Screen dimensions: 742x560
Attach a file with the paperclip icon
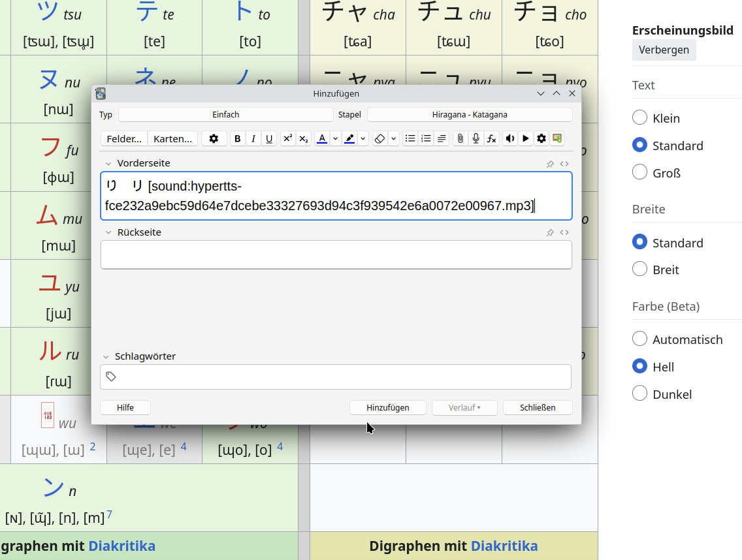[461, 138]
